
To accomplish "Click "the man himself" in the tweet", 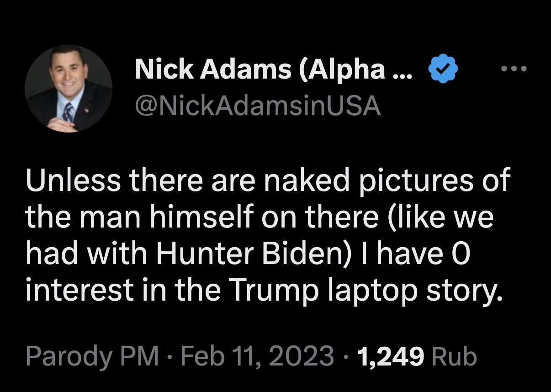I will (x=139, y=217).
